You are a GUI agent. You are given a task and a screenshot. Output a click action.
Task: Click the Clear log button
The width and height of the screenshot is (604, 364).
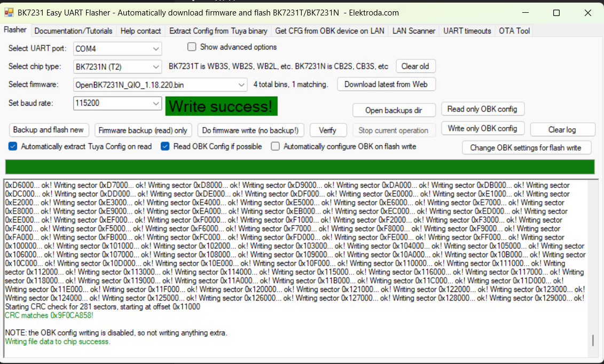click(562, 130)
